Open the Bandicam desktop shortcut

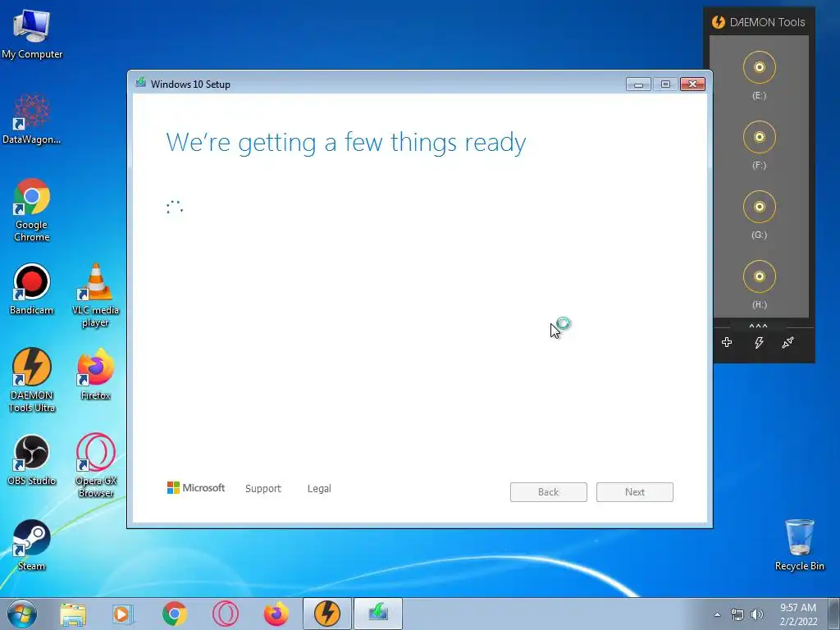pyautogui.click(x=32, y=290)
